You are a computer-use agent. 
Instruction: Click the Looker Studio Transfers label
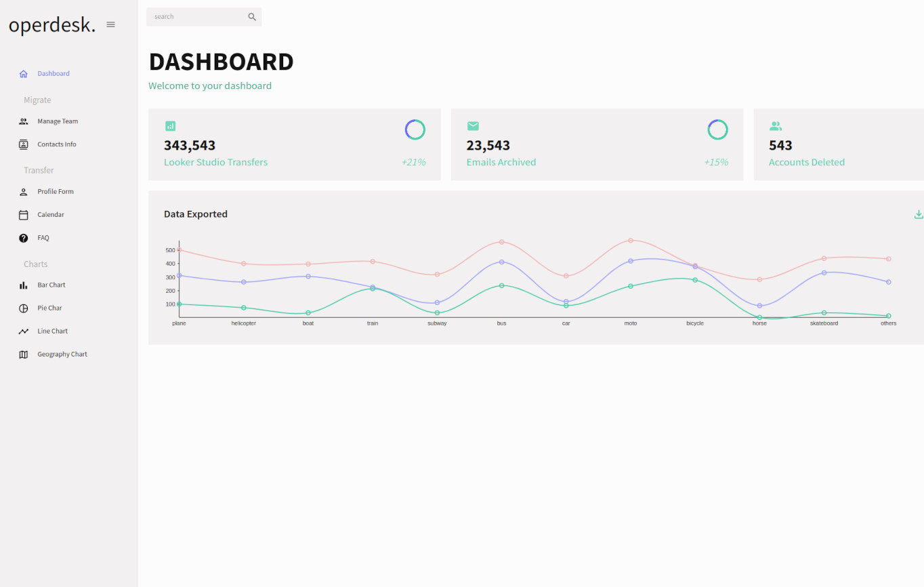[215, 162]
